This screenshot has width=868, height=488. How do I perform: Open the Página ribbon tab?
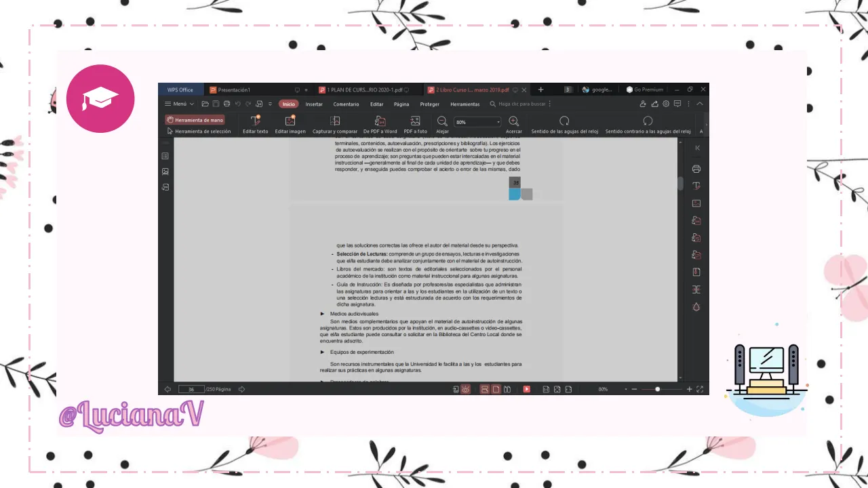click(401, 104)
